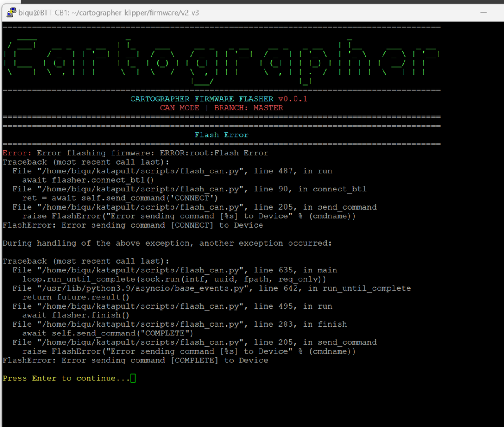This screenshot has width=504, height=427.
Task: Click the '/usr/lib/python3.9/asyncio/base_events.py' path
Action: 143,288
